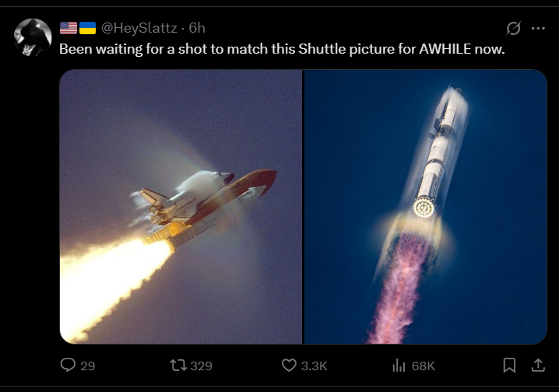The height and width of the screenshot is (392, 559).
Task: Open the 6h timestamp link
Action: pyautogui.click(x=197, y=28)
